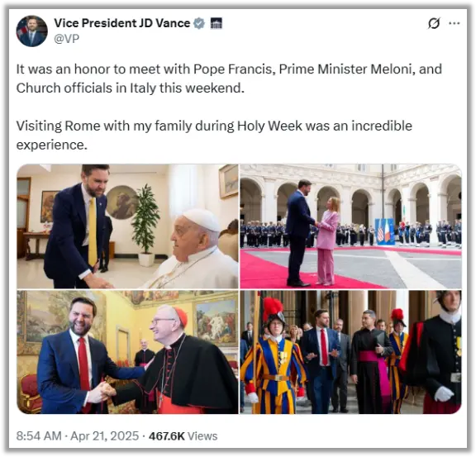
Task: Click the 'Visiting Rome with my family' paragraph
Action: pos(214,136)
